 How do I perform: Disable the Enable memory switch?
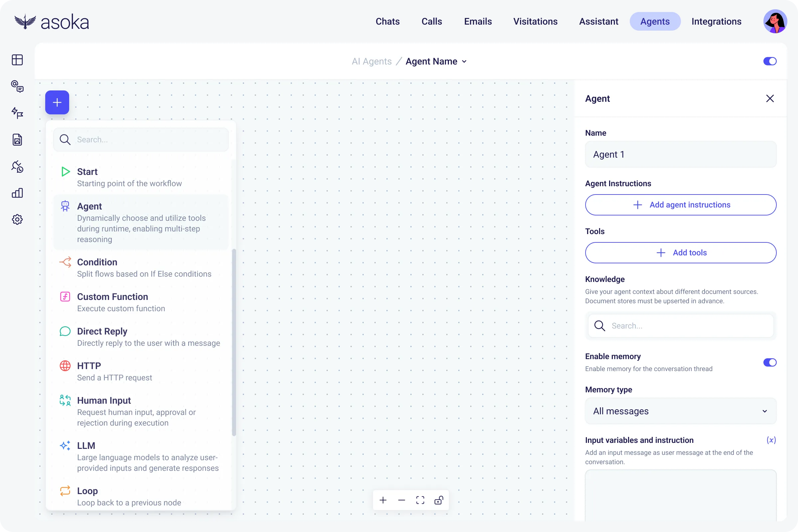(769, 362)
